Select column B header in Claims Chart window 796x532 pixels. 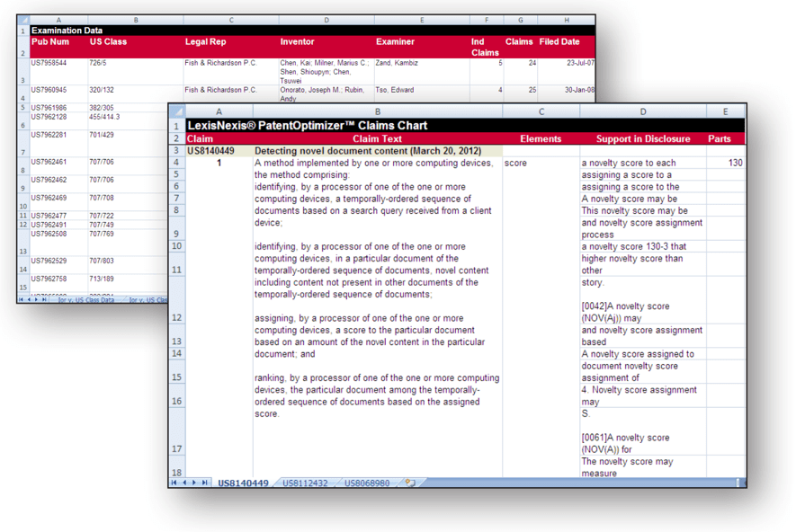pyautogui.click(x=377, y=111)
